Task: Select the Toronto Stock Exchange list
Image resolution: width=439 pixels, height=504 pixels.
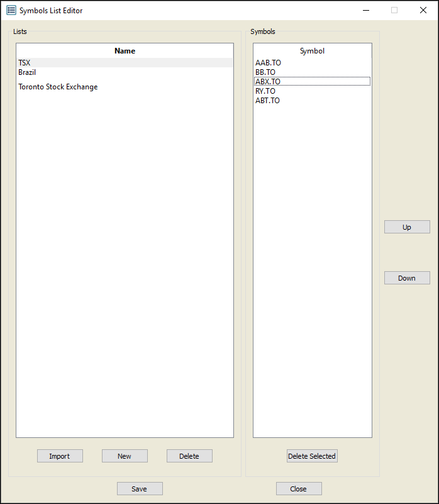Action: click(58, 87)
